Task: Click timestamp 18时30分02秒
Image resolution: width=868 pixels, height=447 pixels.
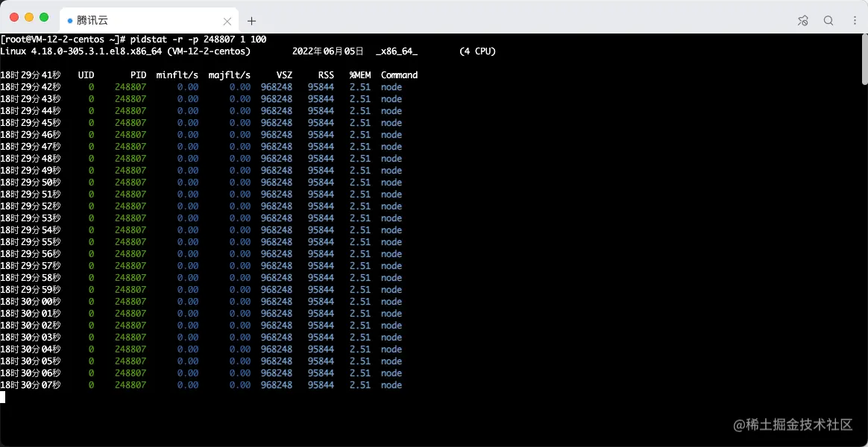Action: pos(31,325)
